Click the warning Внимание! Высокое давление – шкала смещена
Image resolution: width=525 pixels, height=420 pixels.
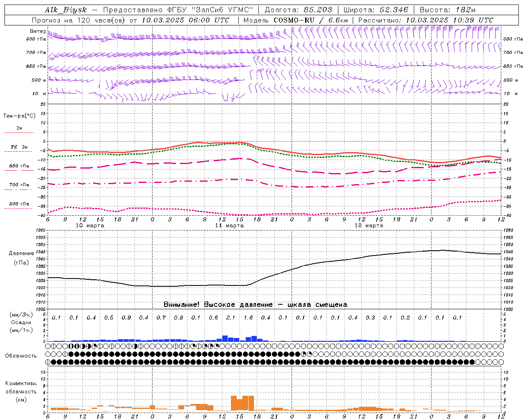coord(256,305)
